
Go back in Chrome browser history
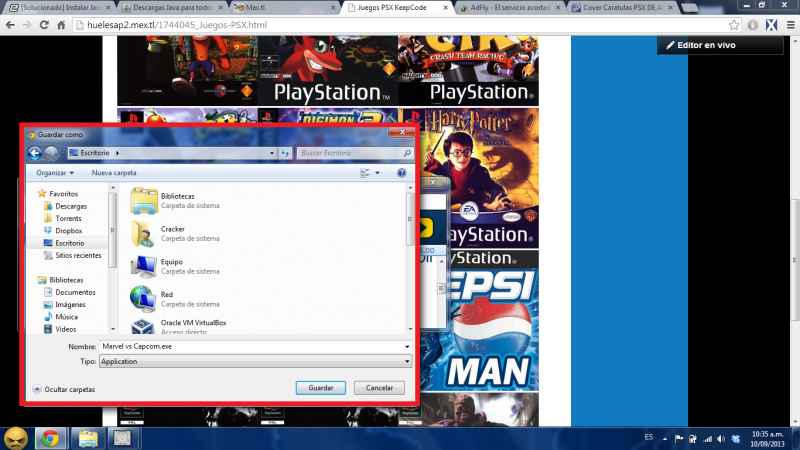click(10, 25)
